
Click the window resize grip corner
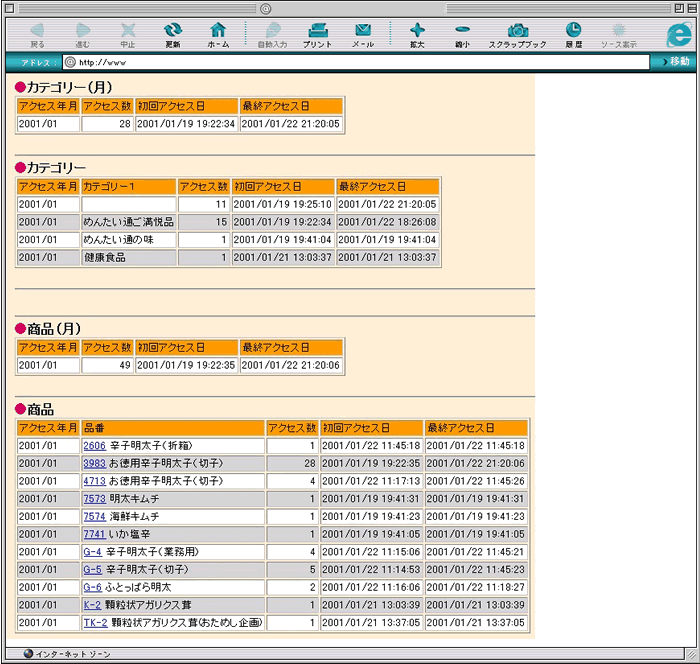tap(692, 655)
